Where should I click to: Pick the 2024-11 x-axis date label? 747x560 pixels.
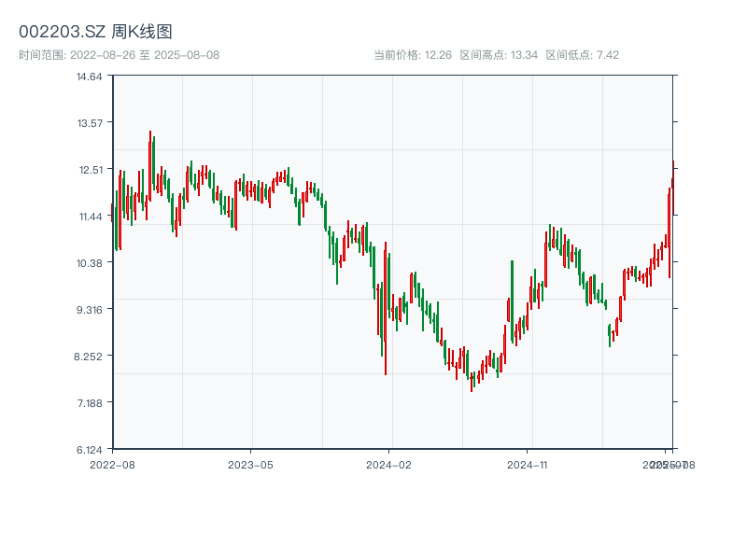tap(528, 464)
